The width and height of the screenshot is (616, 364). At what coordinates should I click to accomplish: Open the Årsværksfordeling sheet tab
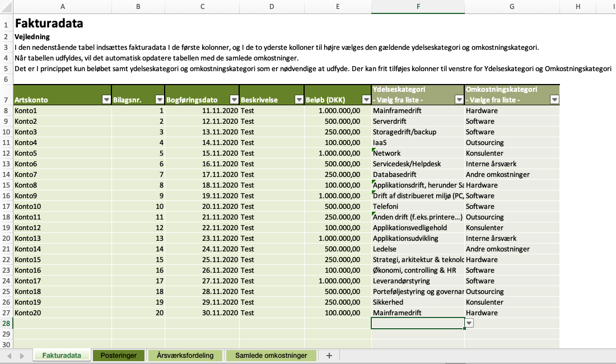[185, 356]
